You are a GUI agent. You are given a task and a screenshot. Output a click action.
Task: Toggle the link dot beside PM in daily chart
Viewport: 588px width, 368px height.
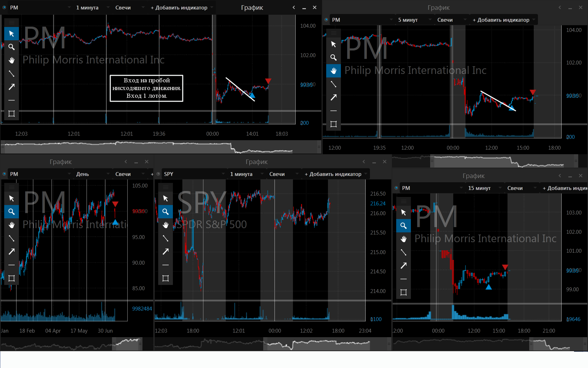4,174
